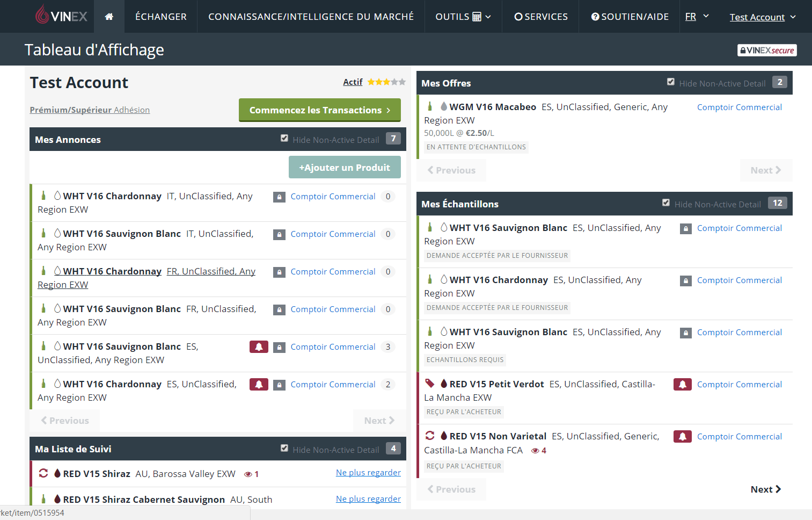Click refresh icon on Non Varietal sample

click(430, 436)
